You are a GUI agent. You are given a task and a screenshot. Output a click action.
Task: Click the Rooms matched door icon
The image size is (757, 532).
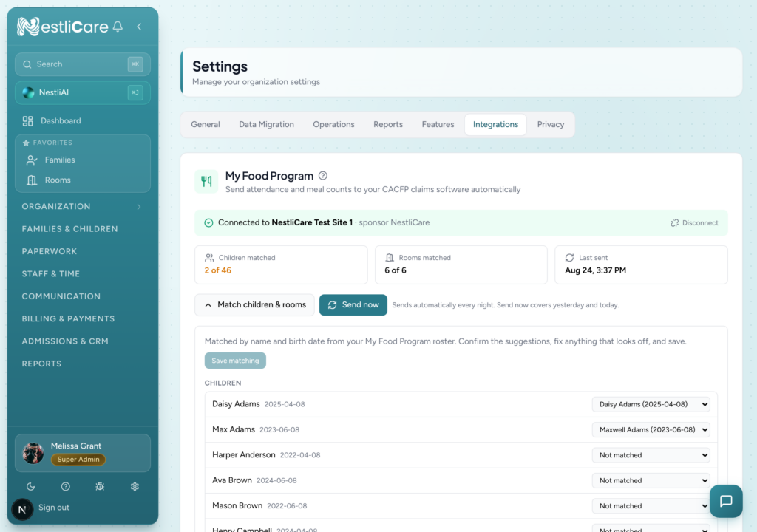(390, 258)
